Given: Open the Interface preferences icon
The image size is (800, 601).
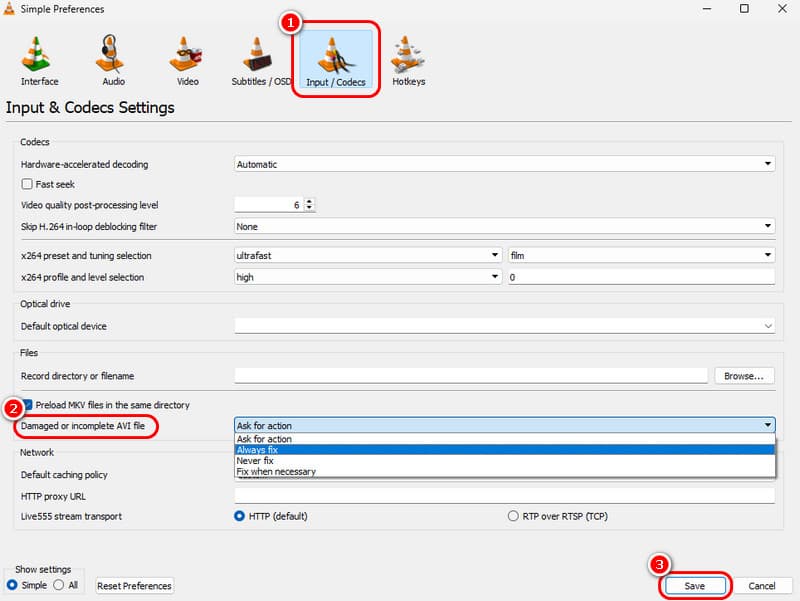Looking at the screenshot, I should tap(39, 59).
